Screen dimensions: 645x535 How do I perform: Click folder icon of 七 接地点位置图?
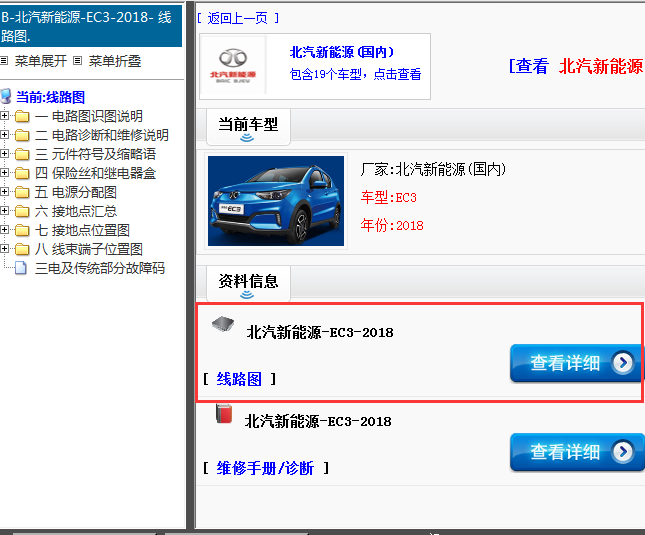[x=22, y=230]
